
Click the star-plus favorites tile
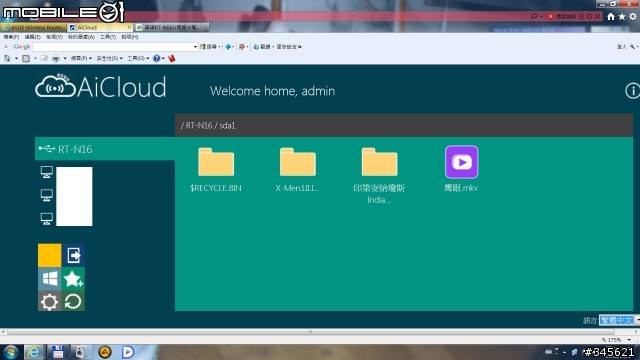coord(73,279)
